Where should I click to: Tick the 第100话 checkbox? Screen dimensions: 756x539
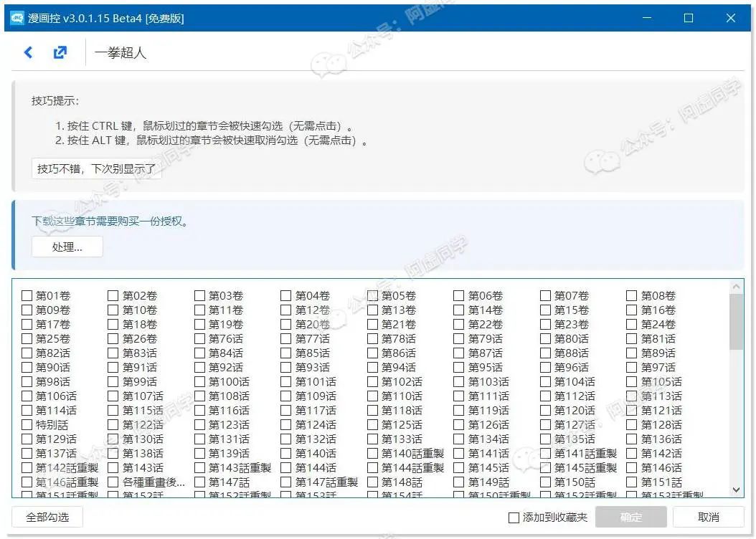(x=199, y=382)
